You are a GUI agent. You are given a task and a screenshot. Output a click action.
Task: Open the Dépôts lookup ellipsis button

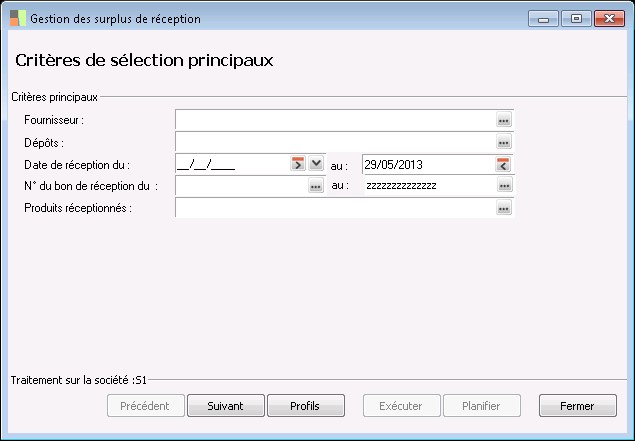(504, 143)
